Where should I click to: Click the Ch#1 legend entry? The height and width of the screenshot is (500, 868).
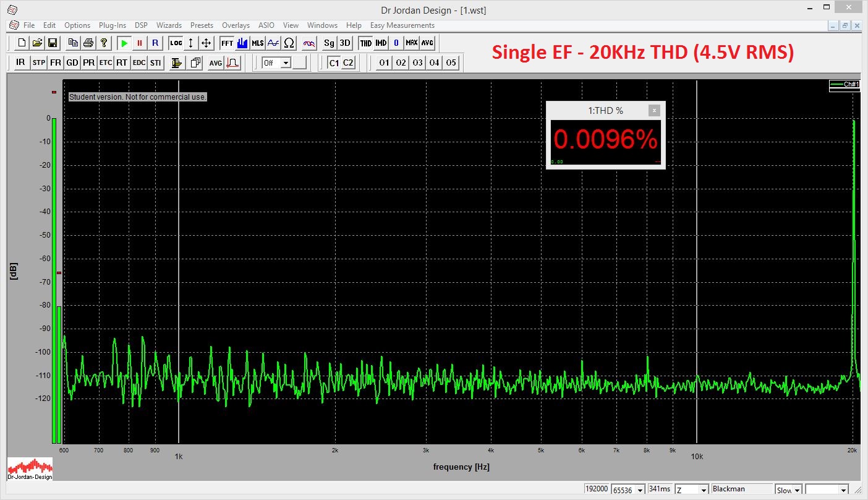click(845, 84)
